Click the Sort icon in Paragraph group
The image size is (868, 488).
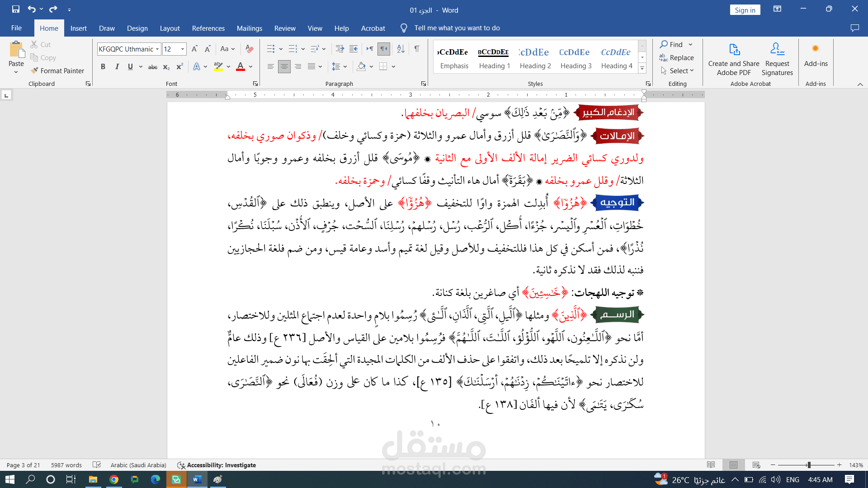(401, 49)
